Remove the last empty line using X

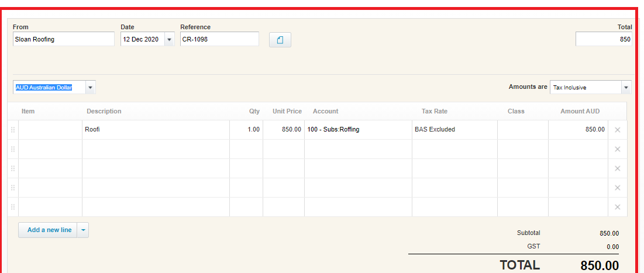click(617, 207)
